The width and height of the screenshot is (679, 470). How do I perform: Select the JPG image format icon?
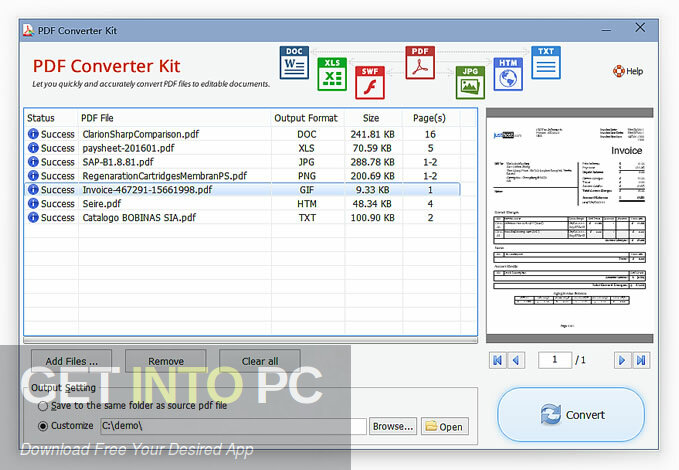tap(470, 83)
